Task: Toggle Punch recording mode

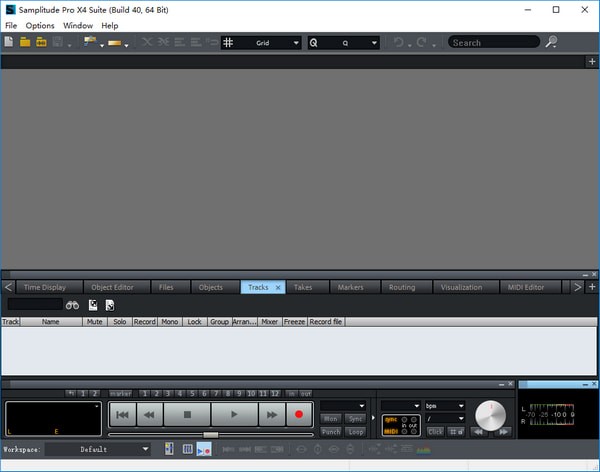Action: pos(331,432)
